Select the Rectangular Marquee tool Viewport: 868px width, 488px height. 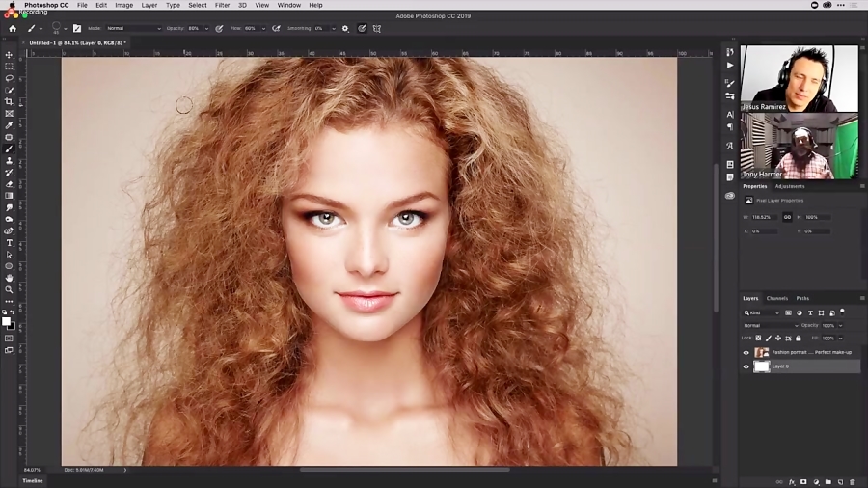(x=10, y=67)
